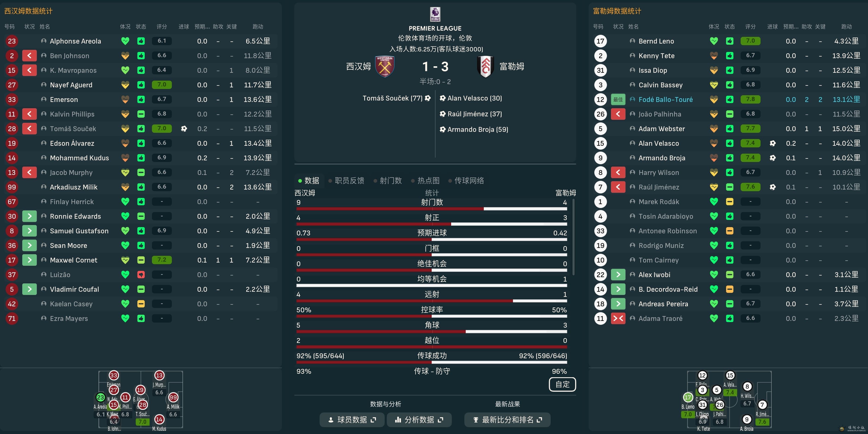This screenshot has width=868, height=434.
Task: Click Alphonse Areola's green condition heart icon
Action: (x=125, y=41)
